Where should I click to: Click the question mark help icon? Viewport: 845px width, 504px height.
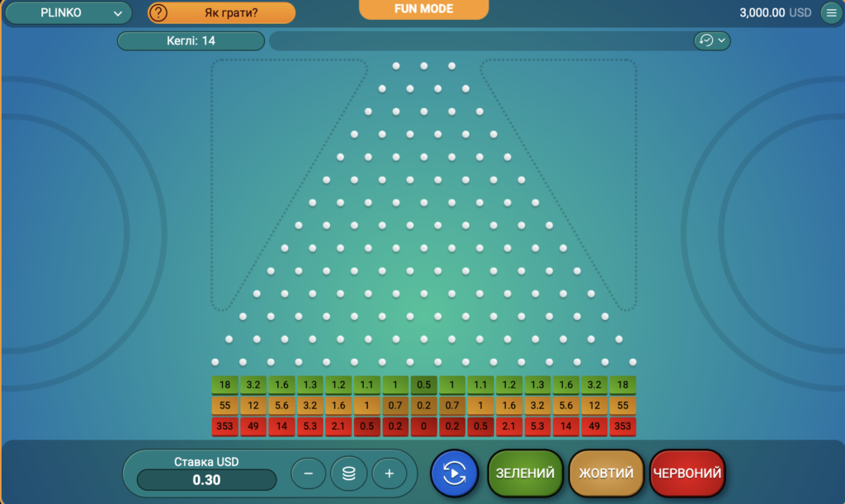[x=158, y=13]
